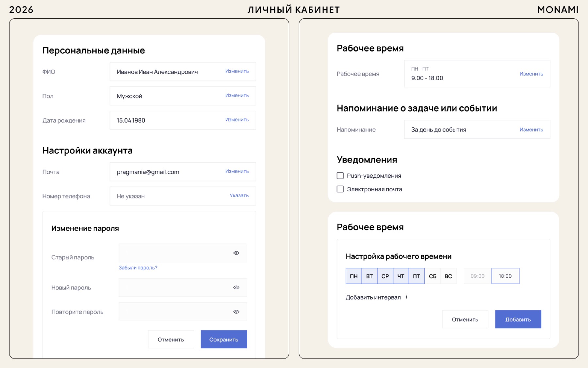The height and width of the screenshot is (368, 588).
Task: Toggle the ПН day button
Action: pos(354,276)
